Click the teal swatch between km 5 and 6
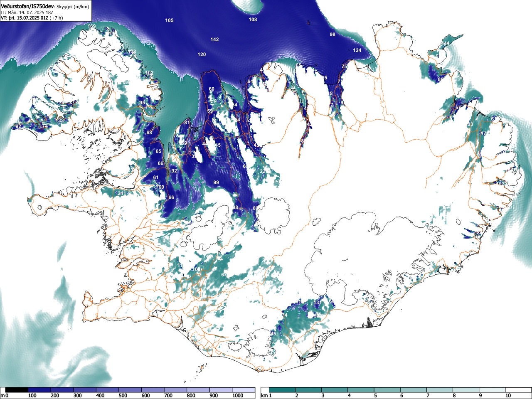This screenshot has height=399, width=532. [x=388, y=390]
